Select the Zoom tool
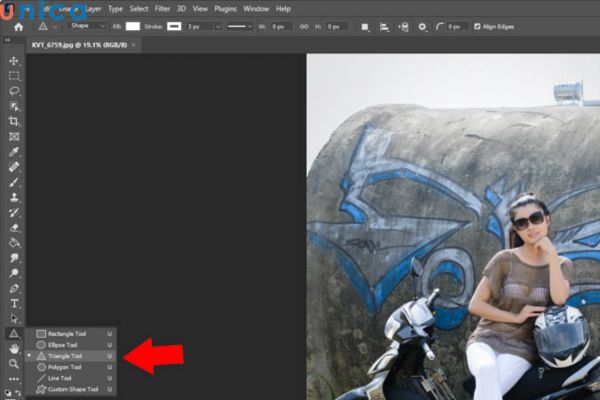The width and height of the screenshot is (600, 400). pos(14,364)
